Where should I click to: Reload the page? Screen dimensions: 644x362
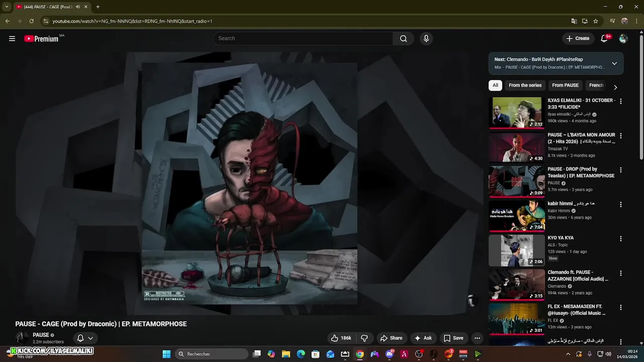(x=31, y=21)
